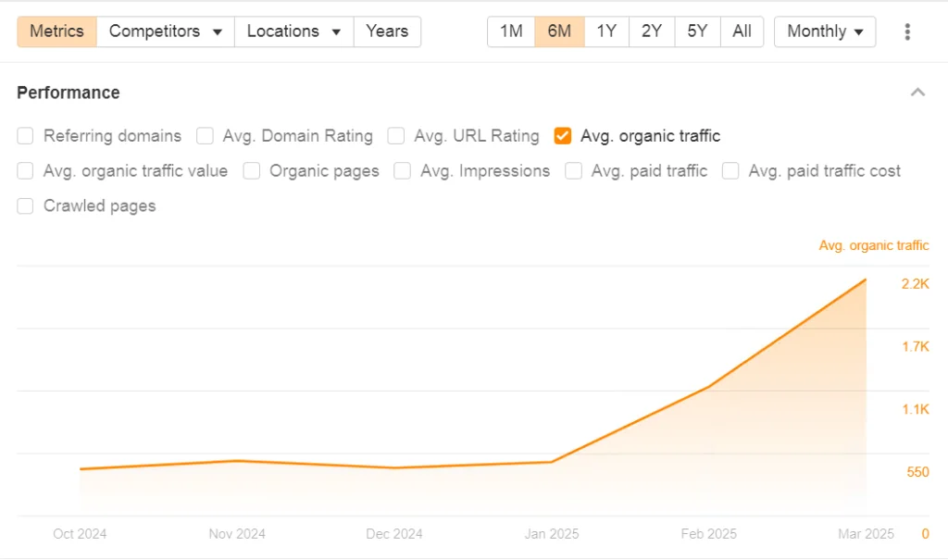Click the Mar 2025 data point on chart
The height and width of the screenshot is (560, 948).
click(866, 280)
